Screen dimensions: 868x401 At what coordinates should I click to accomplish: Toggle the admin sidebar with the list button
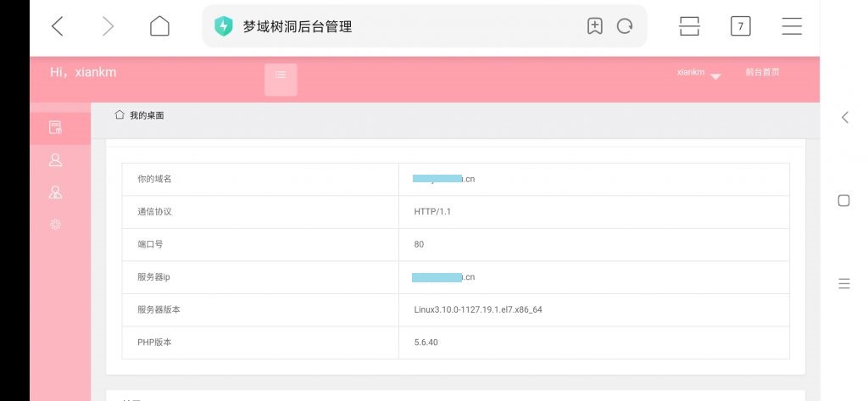coord(281,79)
